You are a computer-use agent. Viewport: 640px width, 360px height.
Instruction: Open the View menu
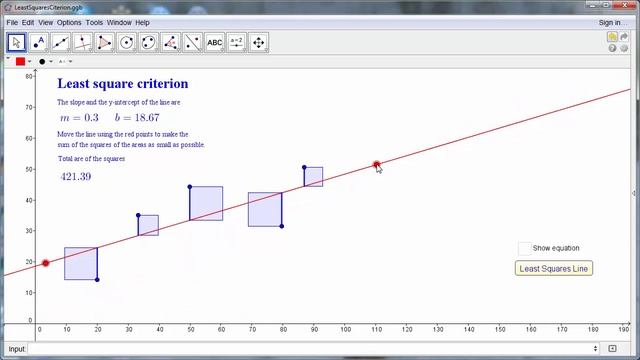46,22
